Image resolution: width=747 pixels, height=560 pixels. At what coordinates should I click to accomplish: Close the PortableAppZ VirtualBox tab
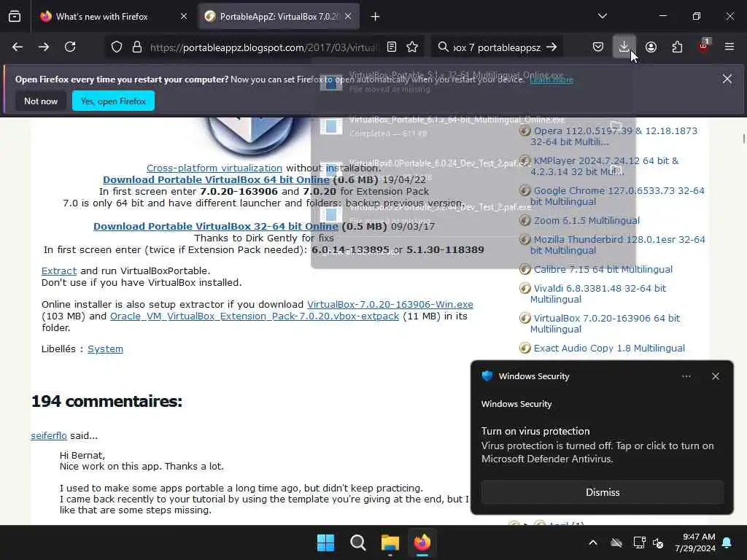[x=348, y=17]
